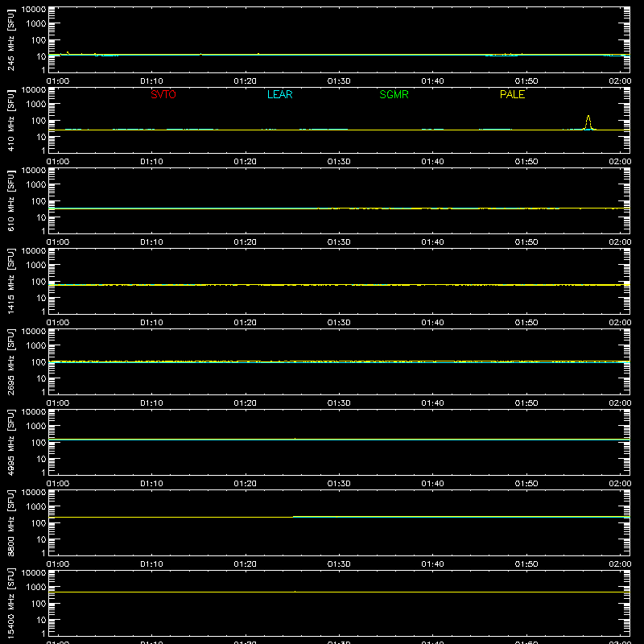Select the 4995 MHz [SFU] axis title

(10, 442)
